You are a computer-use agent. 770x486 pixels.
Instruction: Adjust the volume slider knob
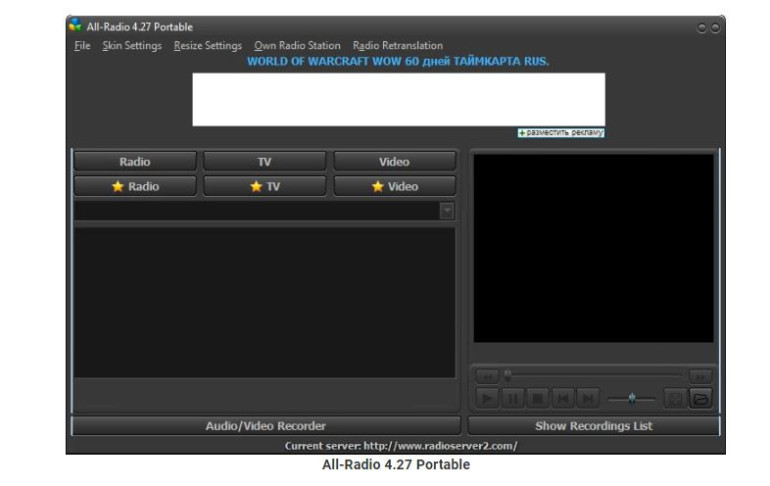point(632,399)
